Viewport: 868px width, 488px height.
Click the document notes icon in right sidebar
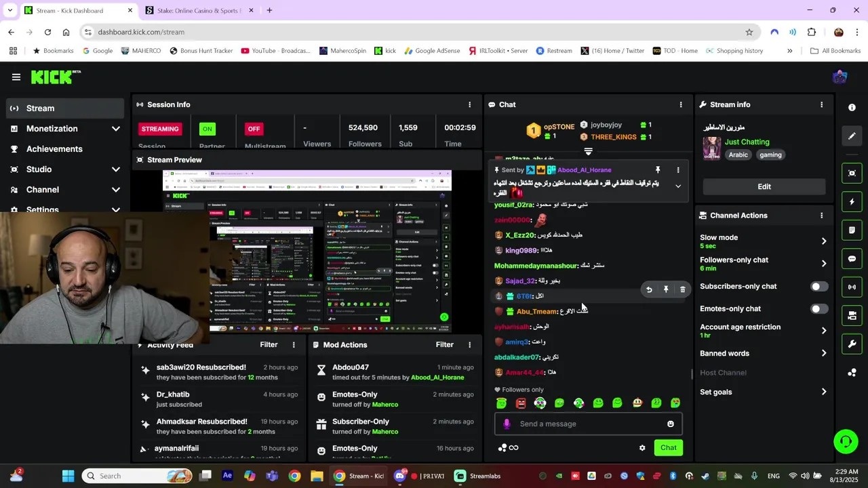(852, 230)
